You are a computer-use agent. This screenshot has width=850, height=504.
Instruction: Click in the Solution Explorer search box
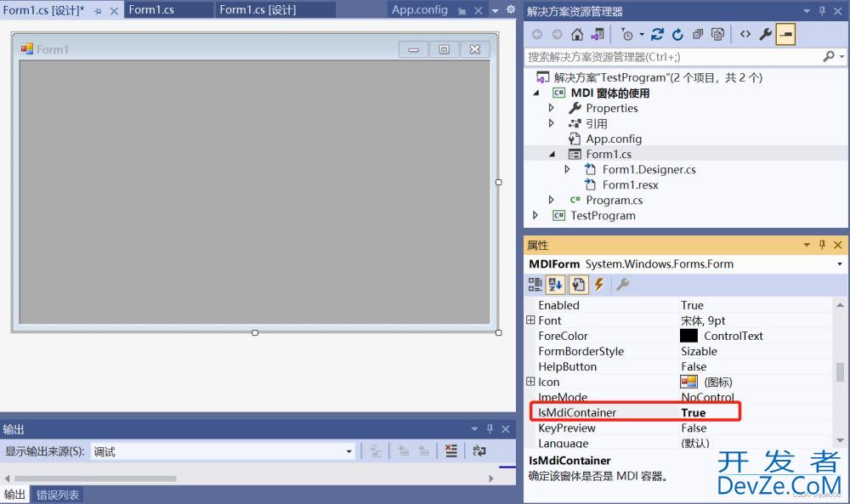(672, 56)
